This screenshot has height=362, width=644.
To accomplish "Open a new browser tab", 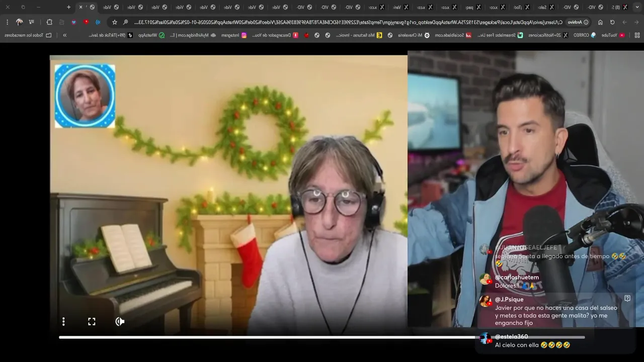I will coord(68,7).
